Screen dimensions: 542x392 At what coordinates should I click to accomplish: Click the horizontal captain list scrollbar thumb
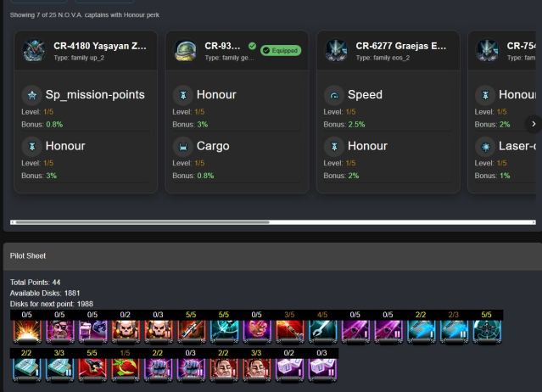(142, 222)
